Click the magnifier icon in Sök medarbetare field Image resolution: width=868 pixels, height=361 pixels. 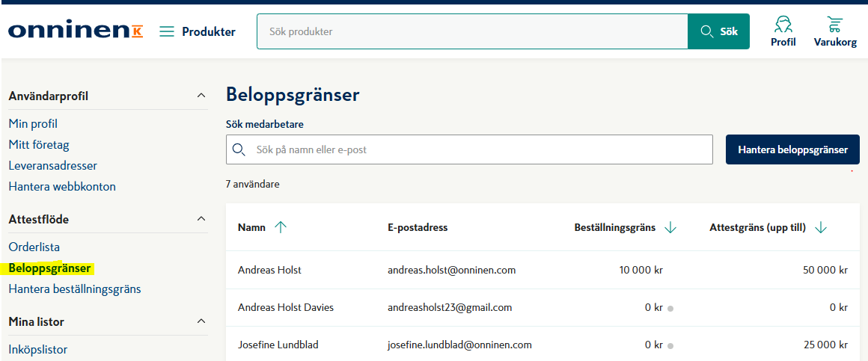click(x=239, y=149)
